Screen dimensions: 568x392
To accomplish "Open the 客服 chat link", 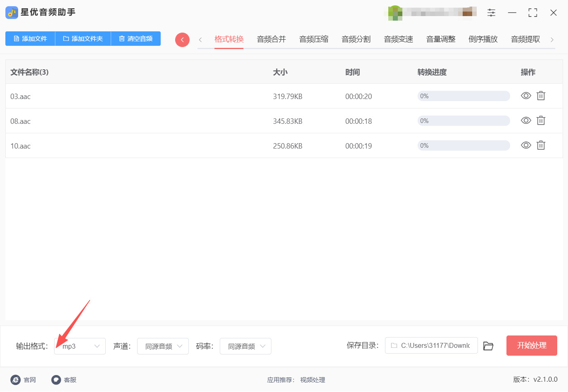I will point(64,380).
